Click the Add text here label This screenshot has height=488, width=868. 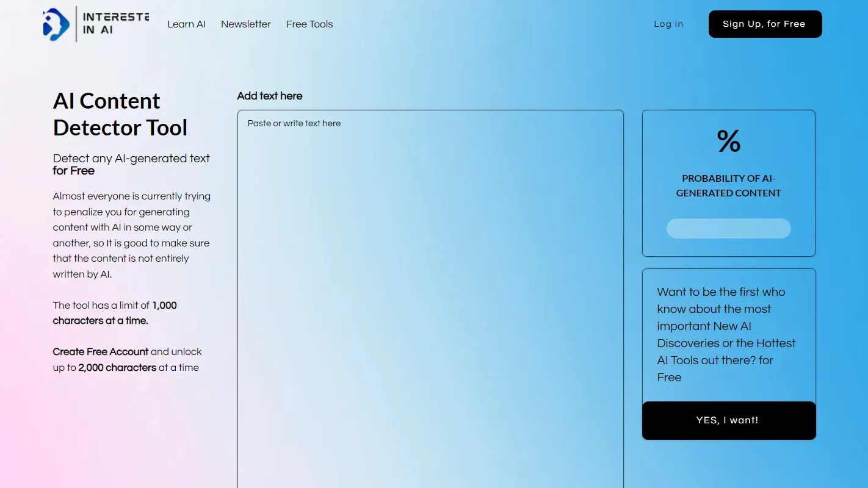269,96
